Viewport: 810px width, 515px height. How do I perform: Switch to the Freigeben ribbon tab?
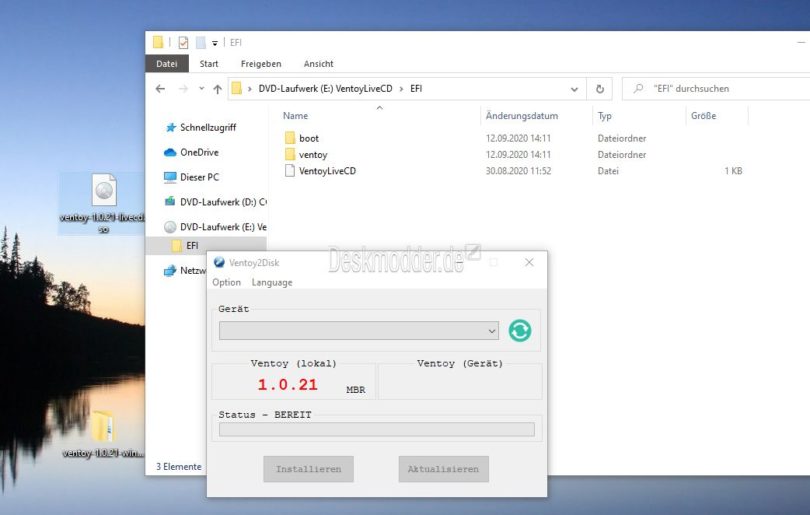261,64
